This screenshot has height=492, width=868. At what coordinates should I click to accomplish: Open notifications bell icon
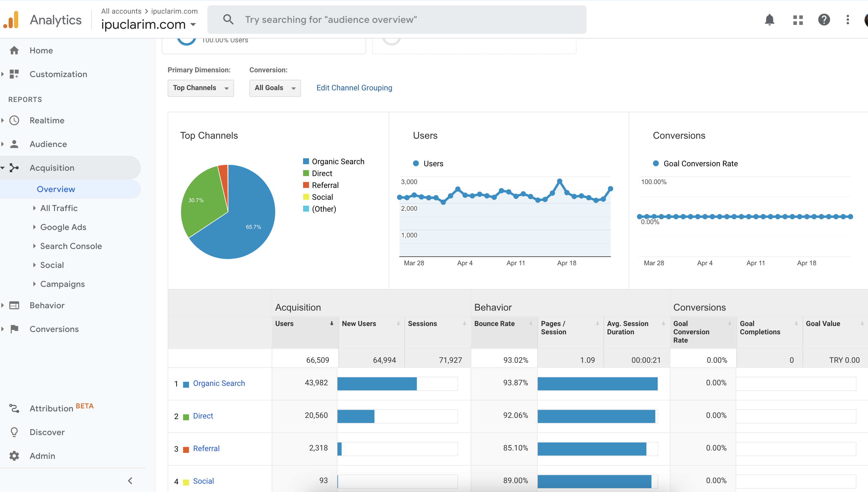769,20
